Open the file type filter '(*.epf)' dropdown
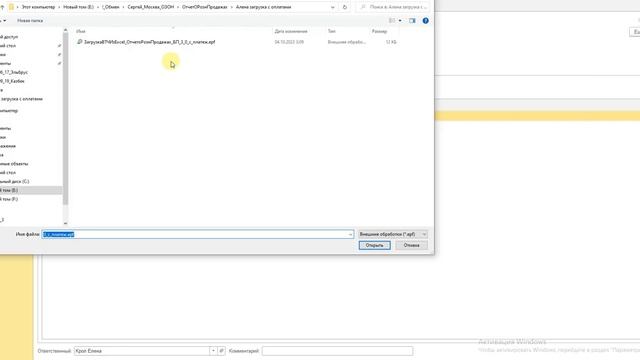The height and width of the screenshot is (360, 640). click(x=393, y=234)
